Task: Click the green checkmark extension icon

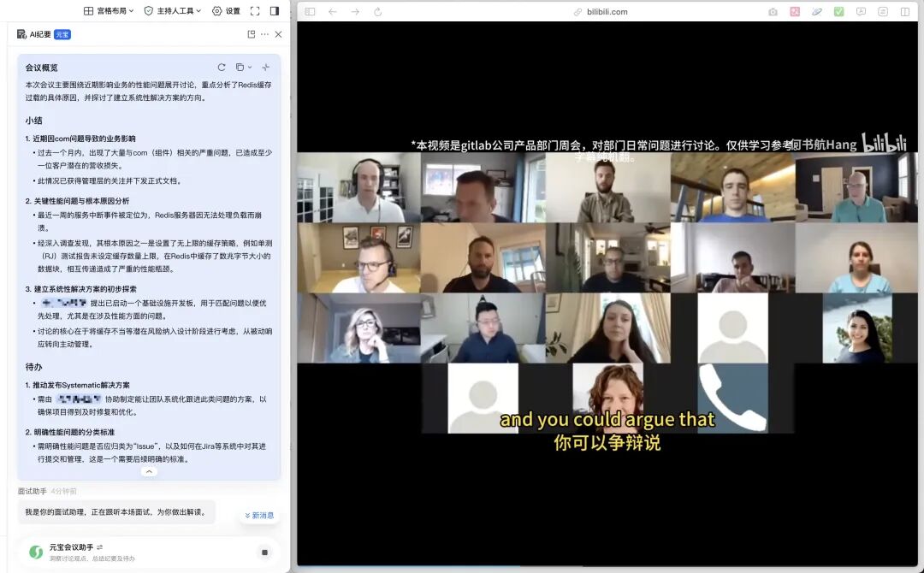Action: pyautogui.click(x=838, y=12)
